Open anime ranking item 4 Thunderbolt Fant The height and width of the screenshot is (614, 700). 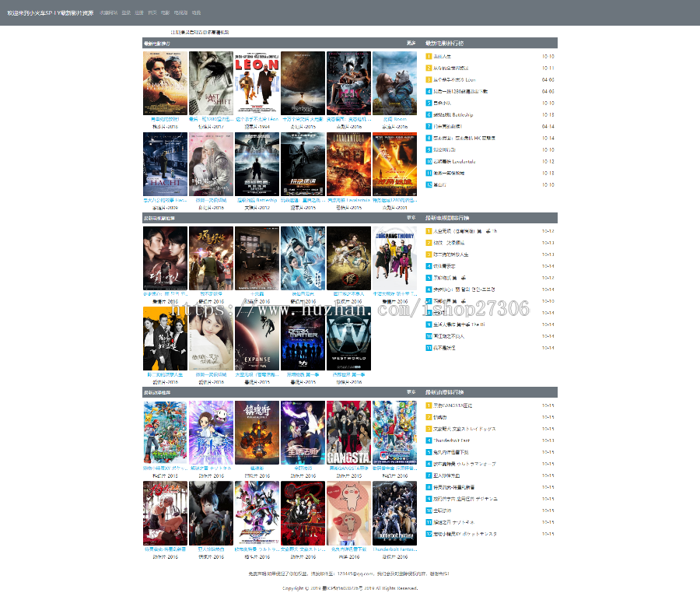click(451, 440)
